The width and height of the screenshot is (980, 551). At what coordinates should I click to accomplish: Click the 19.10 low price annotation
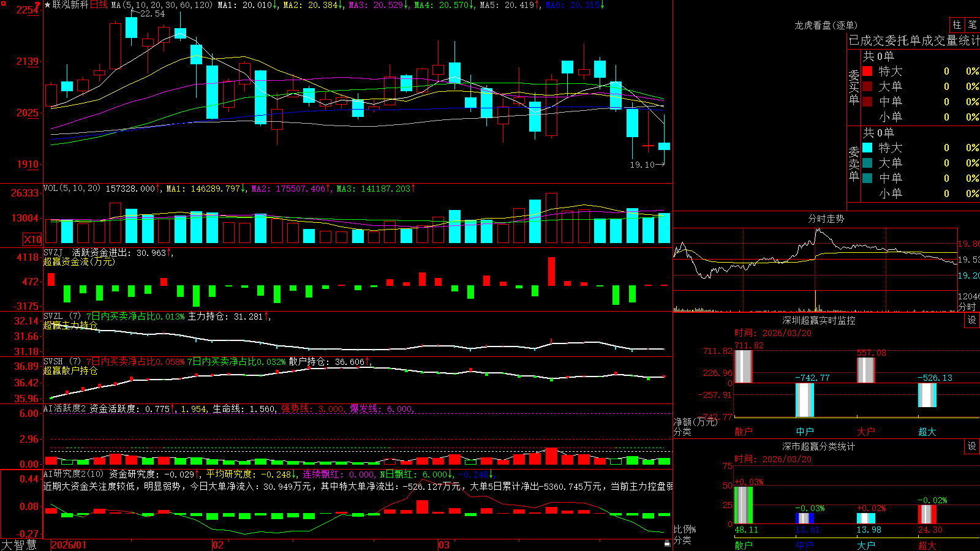pos(643,165)
